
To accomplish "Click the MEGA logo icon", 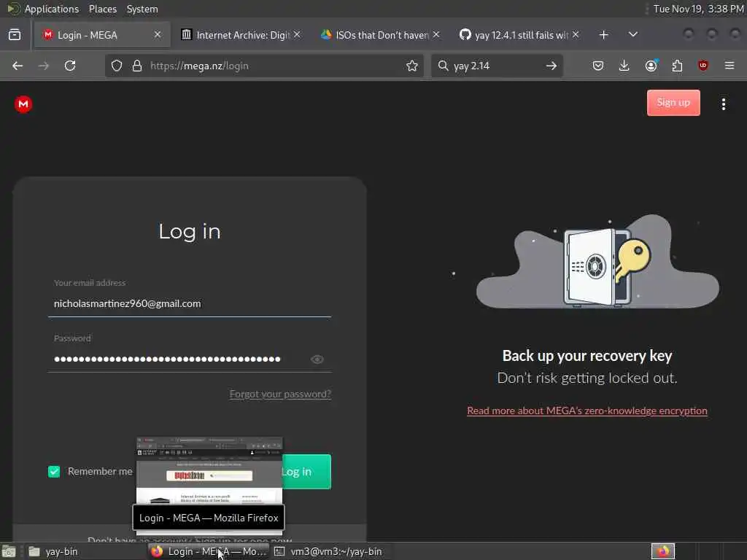I will [23, 104].
